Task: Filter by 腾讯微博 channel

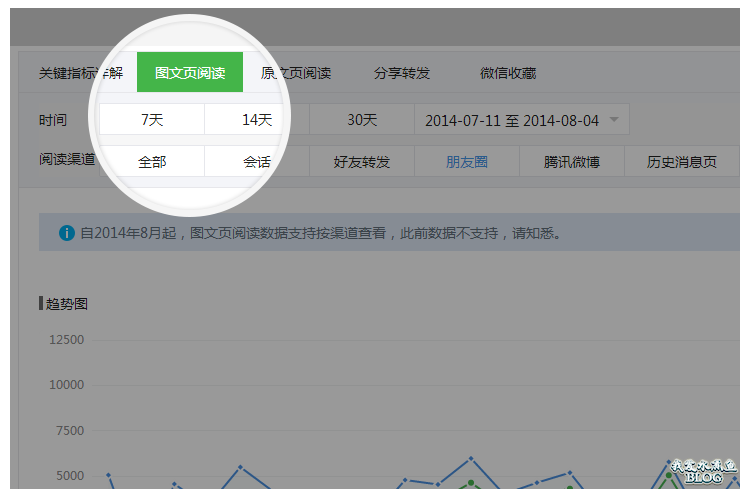Action: point(572,161)
